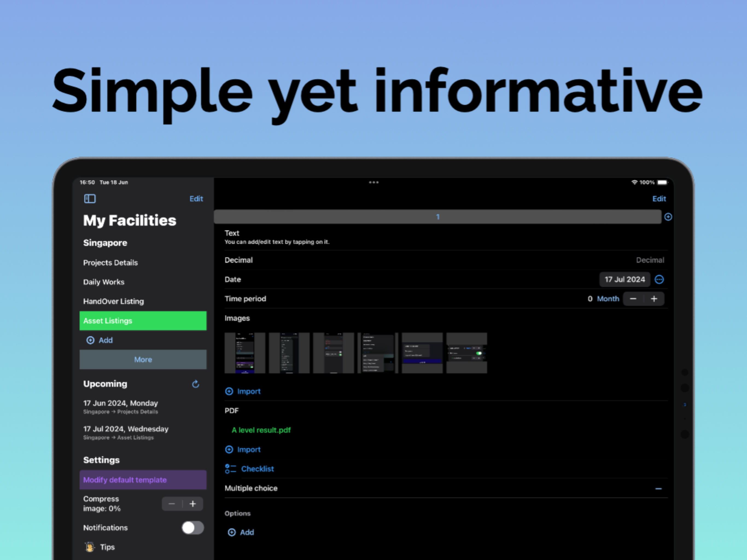Open the second image thumbnail
Screen dimensions: 747x560
tap(289, 353)
